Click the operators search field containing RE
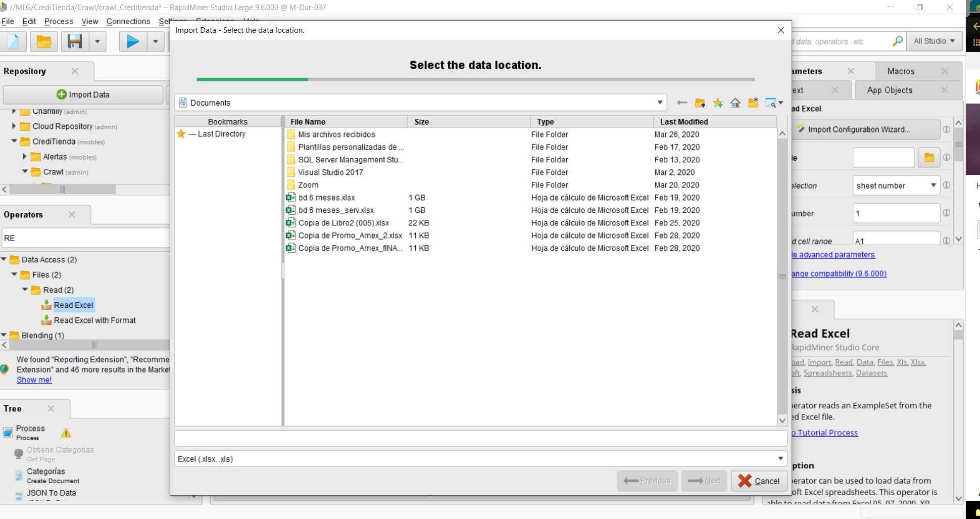 [85, 238]
